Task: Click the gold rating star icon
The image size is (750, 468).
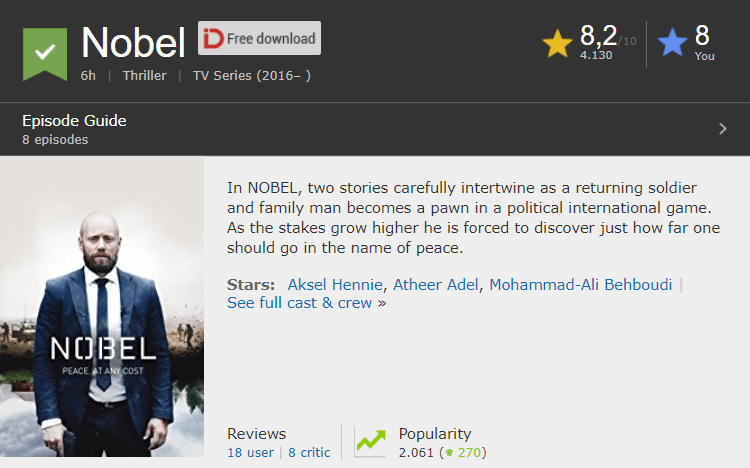Action: 557,44
